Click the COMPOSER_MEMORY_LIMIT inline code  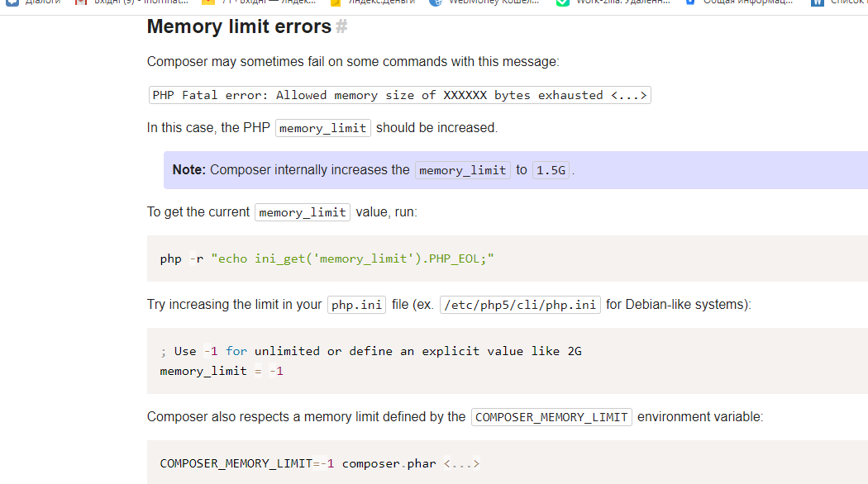coord(551,417)
